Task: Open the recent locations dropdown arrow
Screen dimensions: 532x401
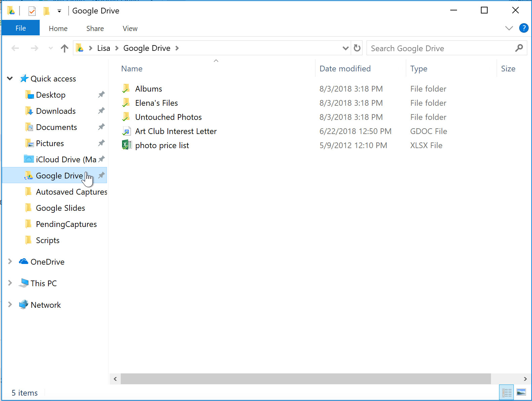Action: click(51, 48)
